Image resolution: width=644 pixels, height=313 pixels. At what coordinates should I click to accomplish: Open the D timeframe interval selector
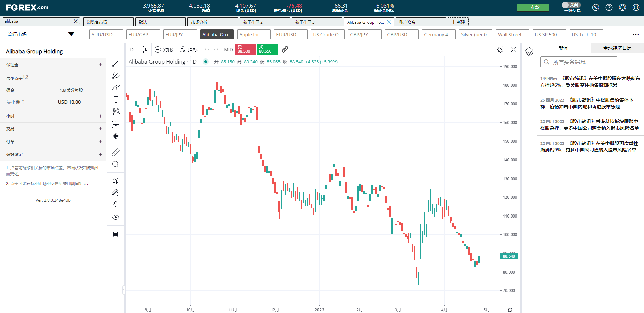click(x=132, y=50)
